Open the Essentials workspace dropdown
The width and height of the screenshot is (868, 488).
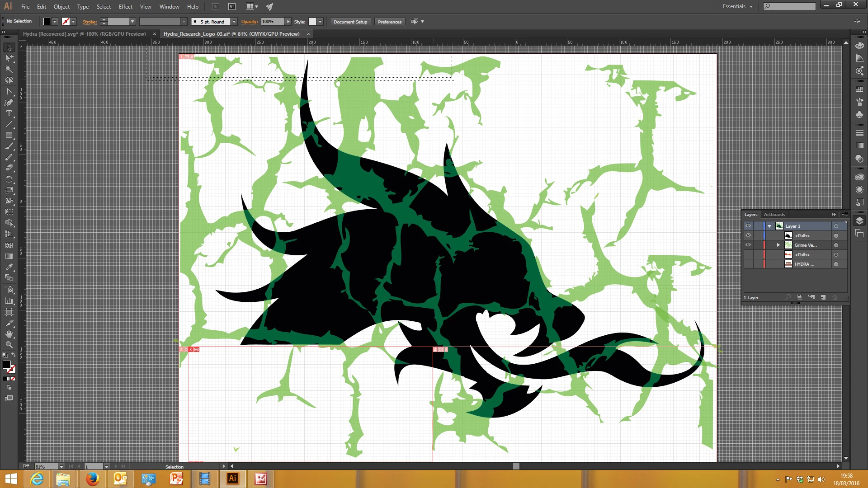pos(737,6)
